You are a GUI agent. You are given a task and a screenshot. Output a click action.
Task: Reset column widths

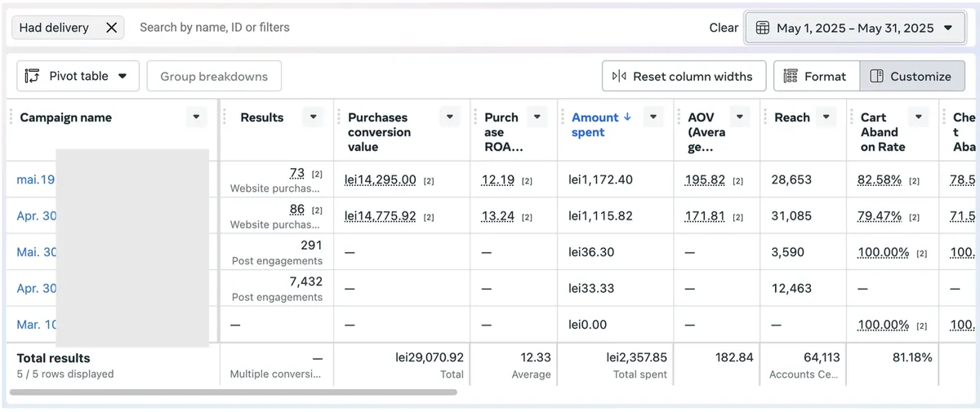684,76
